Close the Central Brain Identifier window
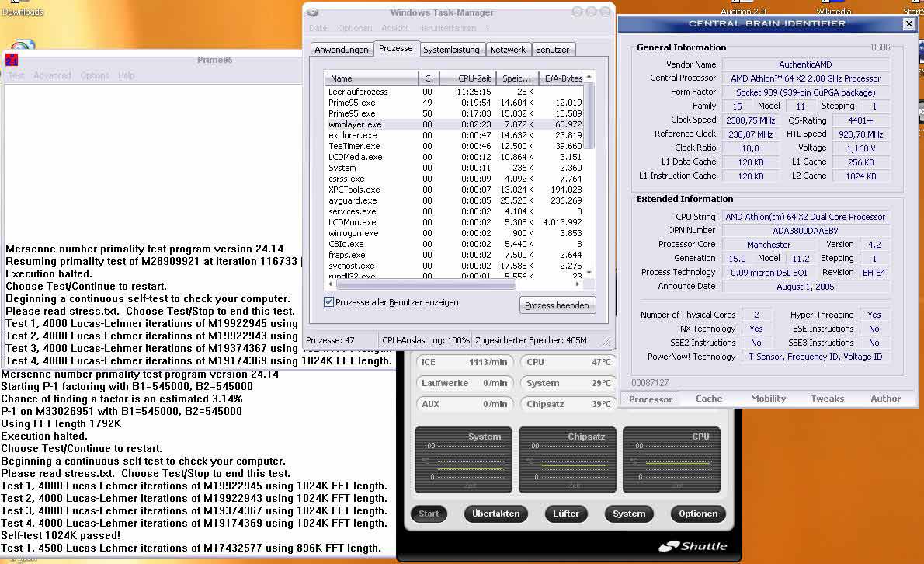 pos(908,23)
